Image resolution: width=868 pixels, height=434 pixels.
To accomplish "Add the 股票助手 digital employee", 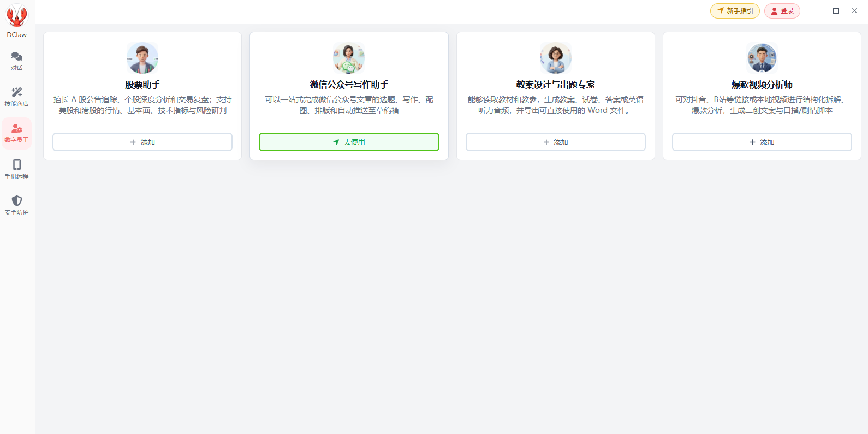I will pyautogui.click(x=142, y=142).
